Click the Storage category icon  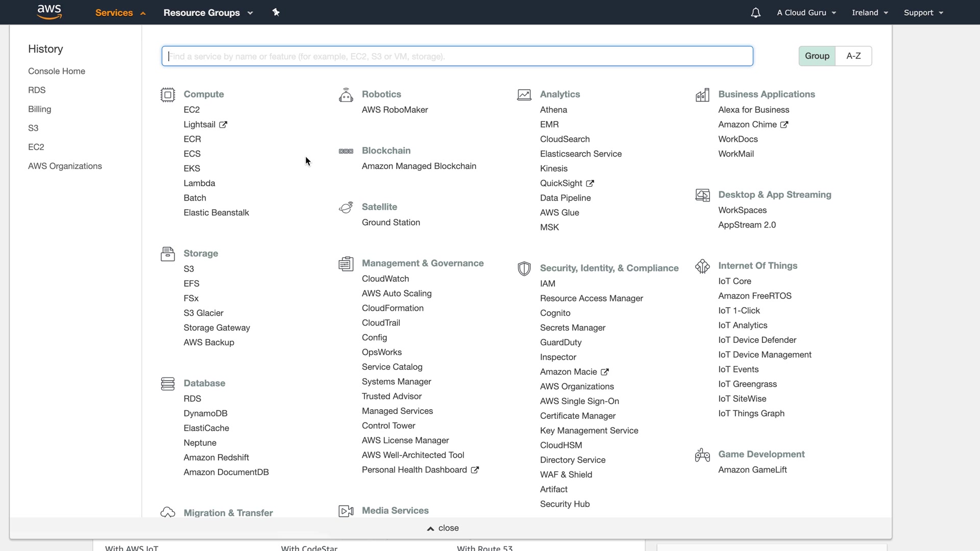tap(167, 254)
